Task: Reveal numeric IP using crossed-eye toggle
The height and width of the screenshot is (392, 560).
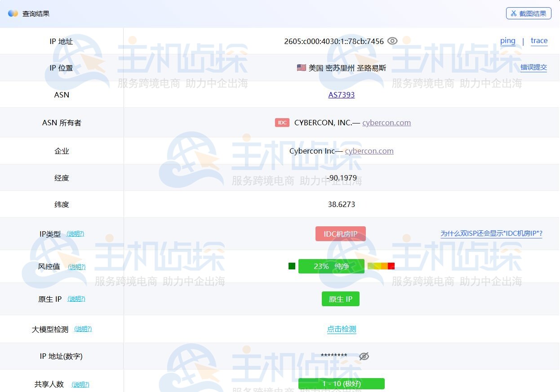Action: coord(364,356)
